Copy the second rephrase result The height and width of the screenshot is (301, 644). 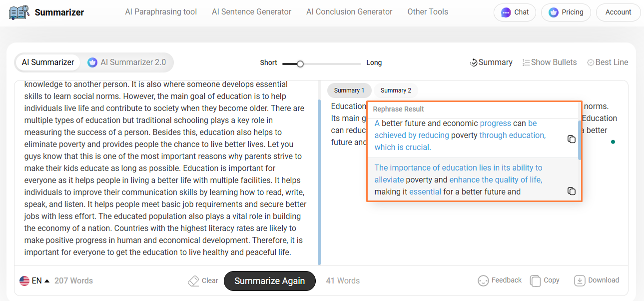point(572,191)
